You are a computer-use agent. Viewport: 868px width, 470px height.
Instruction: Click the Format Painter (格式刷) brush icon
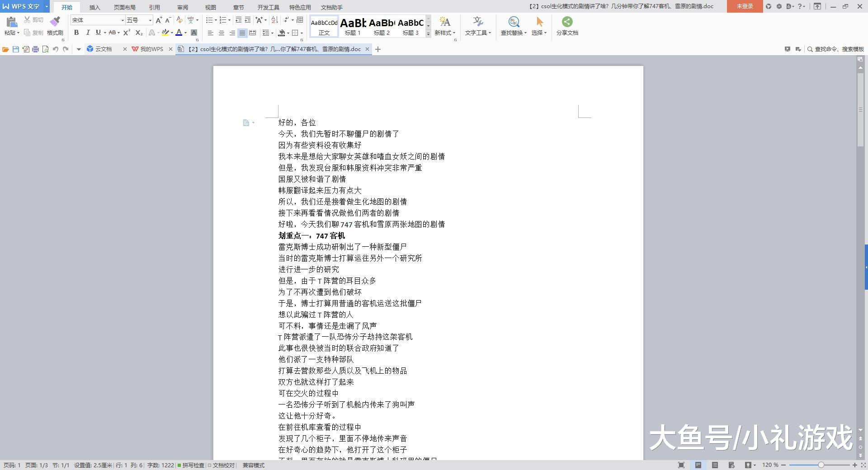[x=55, y=22]
